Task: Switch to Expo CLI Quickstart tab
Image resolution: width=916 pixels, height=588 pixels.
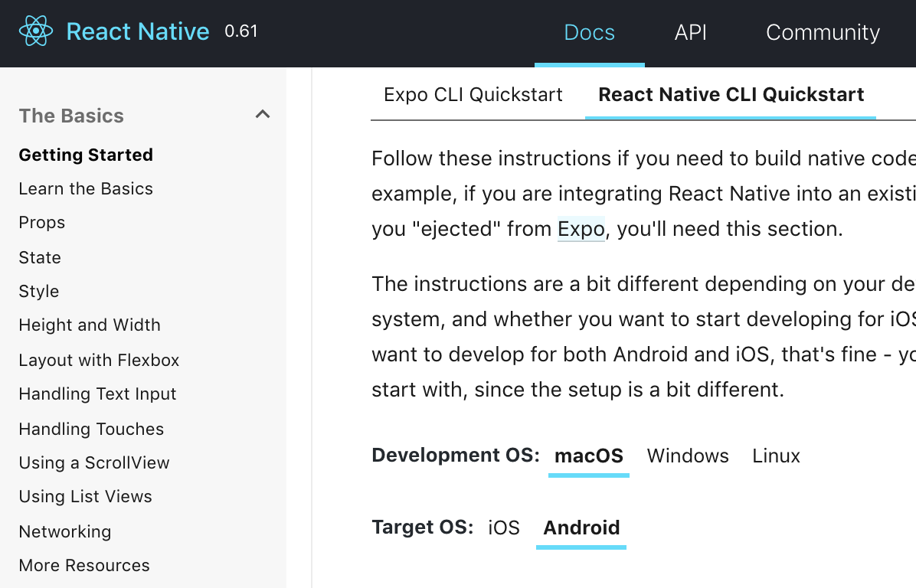Action: pyautogui.click(x=473, y=95)
